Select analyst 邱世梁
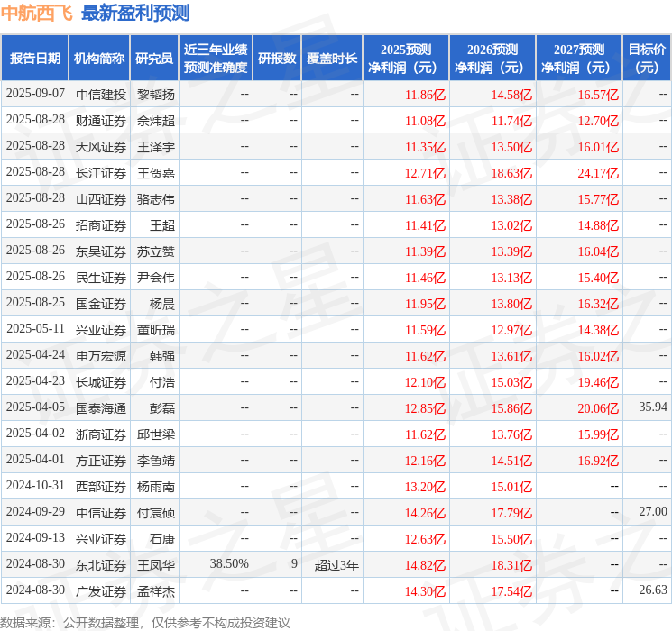The width and height of the screenshot is (672, 631). [x=156, y=434]
